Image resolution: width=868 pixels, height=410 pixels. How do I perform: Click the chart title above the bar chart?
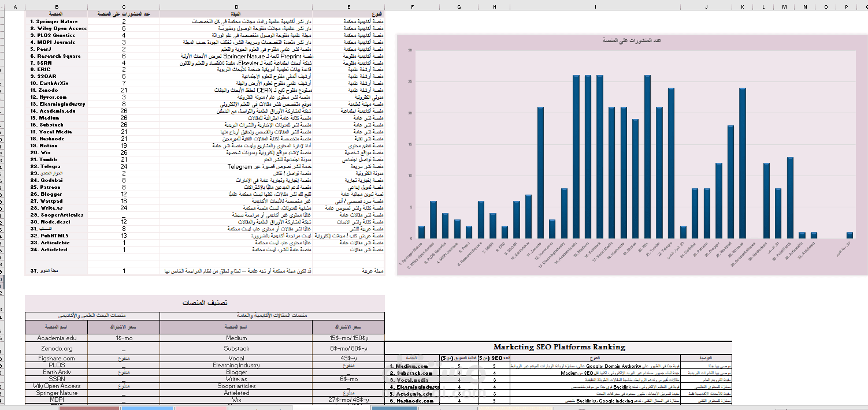point(631,40)
